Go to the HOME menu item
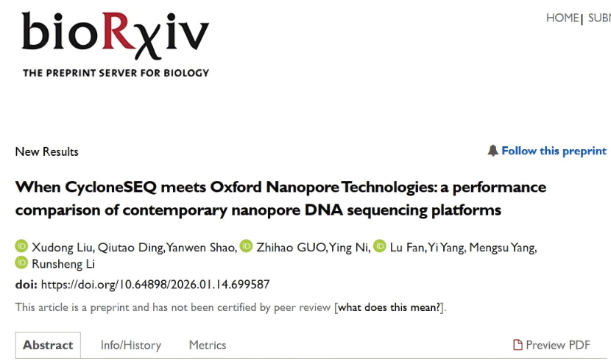This screenshot has width=611, height=364. [x=562, y=18]
